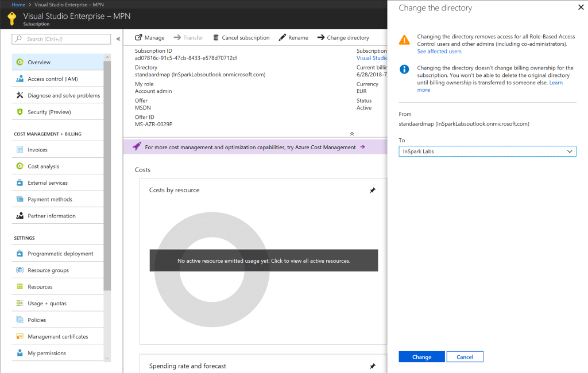Click the Diagnose and solve problems icon

point(20,95)
